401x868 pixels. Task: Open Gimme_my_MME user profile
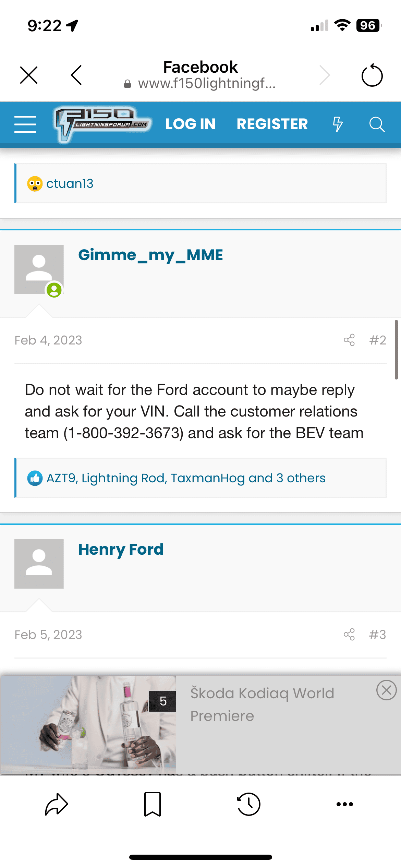point(150,255)
